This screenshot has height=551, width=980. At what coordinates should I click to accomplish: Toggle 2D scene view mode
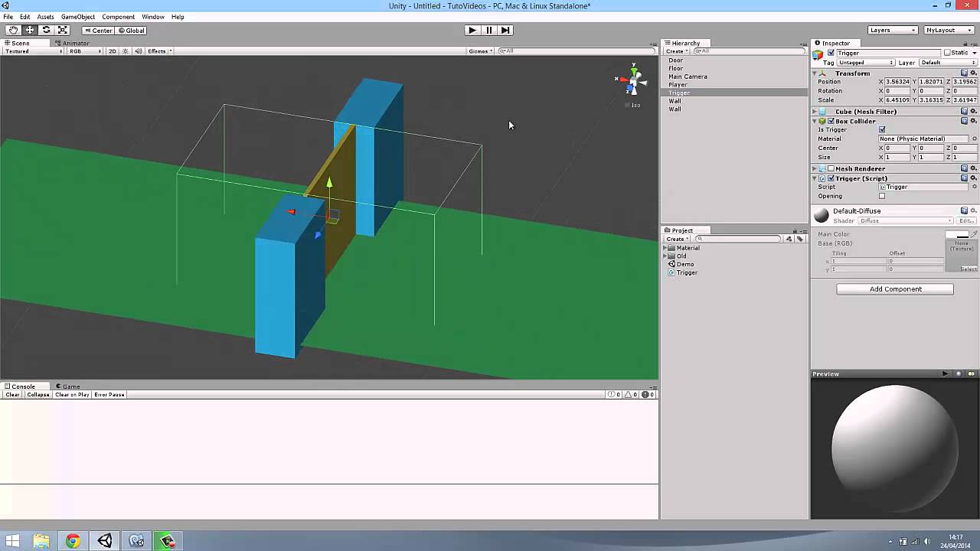112,51
